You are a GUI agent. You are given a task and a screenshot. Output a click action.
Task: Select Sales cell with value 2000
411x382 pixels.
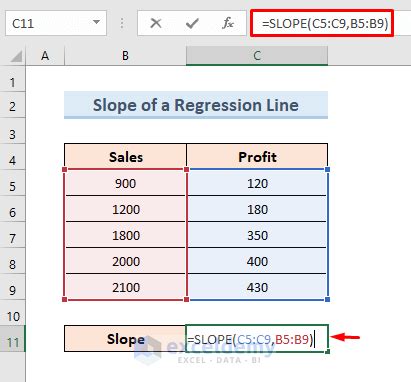pyautogui.click(x=125, y=261)
